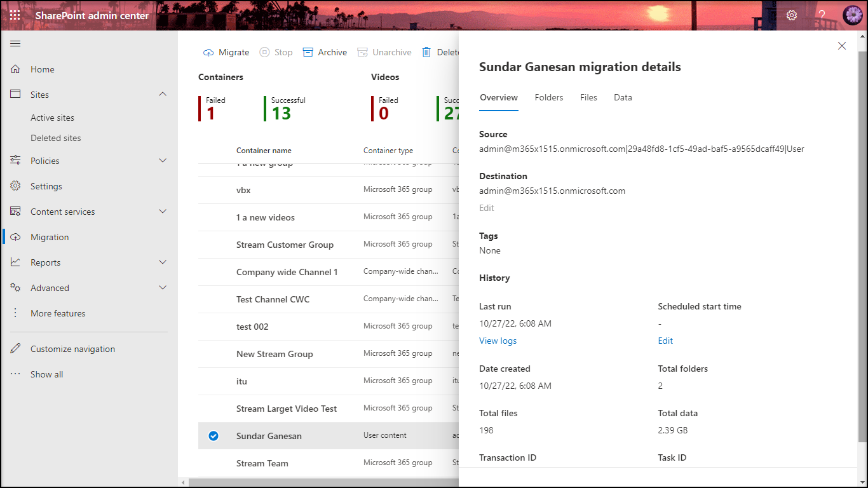Expand the Policies navigation section
This screenshot has height=488, width=868.
(163, 161)
